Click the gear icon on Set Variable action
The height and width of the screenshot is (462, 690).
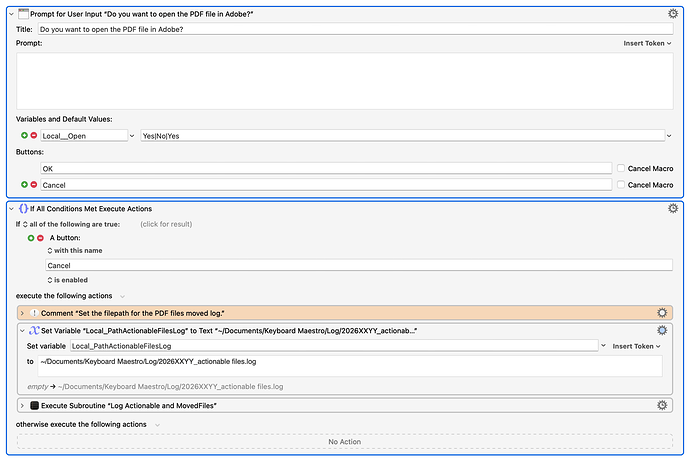tap(662, 330)
